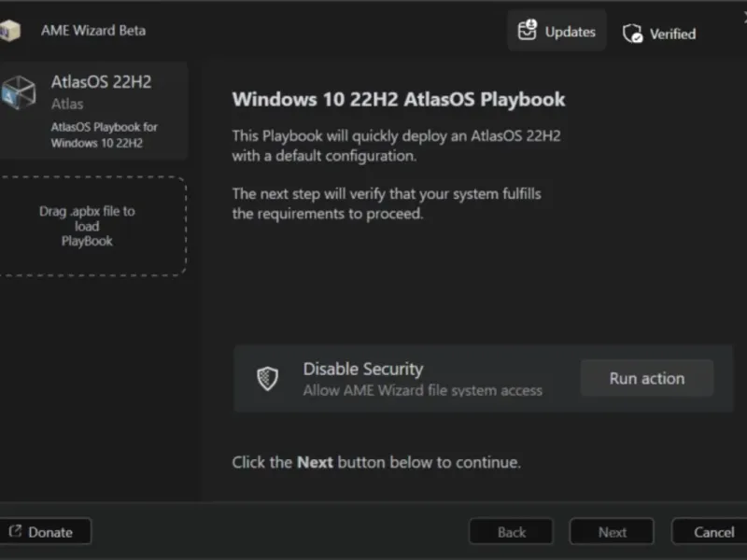Click the Allow AME Wizard file system access text

pos(422,390)
